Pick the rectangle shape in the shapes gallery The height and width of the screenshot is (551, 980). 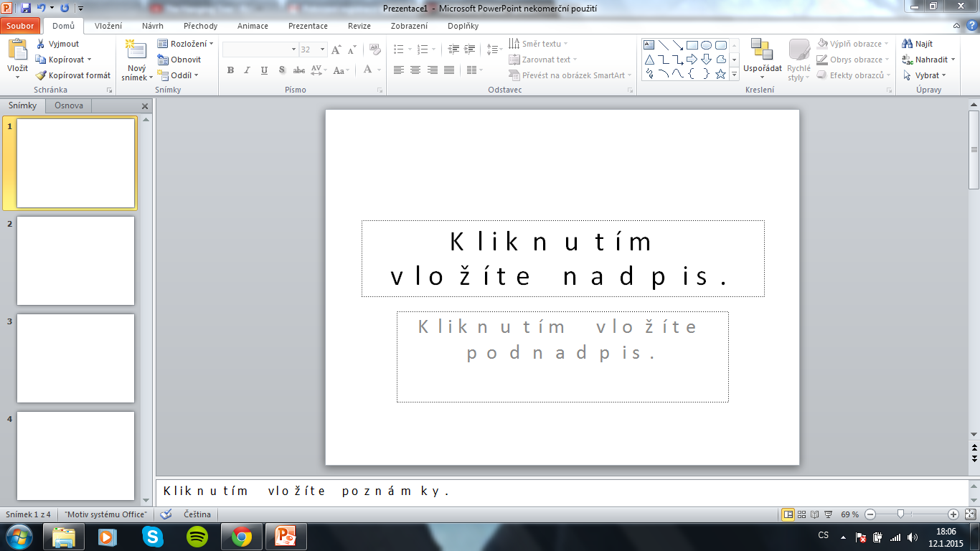tap(692, 45)
